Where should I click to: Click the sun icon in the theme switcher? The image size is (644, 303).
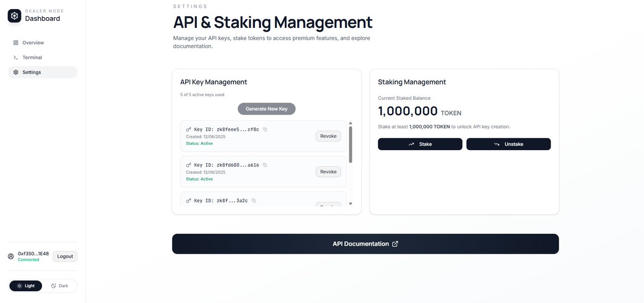[x=19, y=286]
